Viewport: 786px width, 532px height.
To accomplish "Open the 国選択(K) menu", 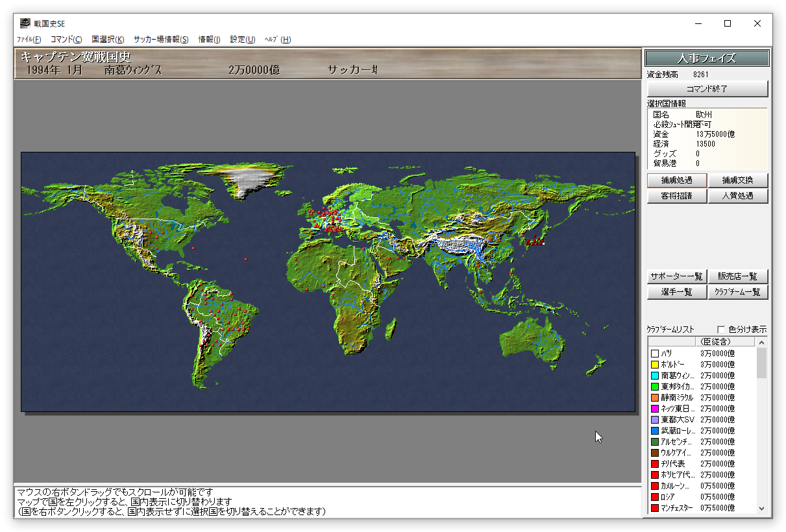I will click(x=108, y=40).
